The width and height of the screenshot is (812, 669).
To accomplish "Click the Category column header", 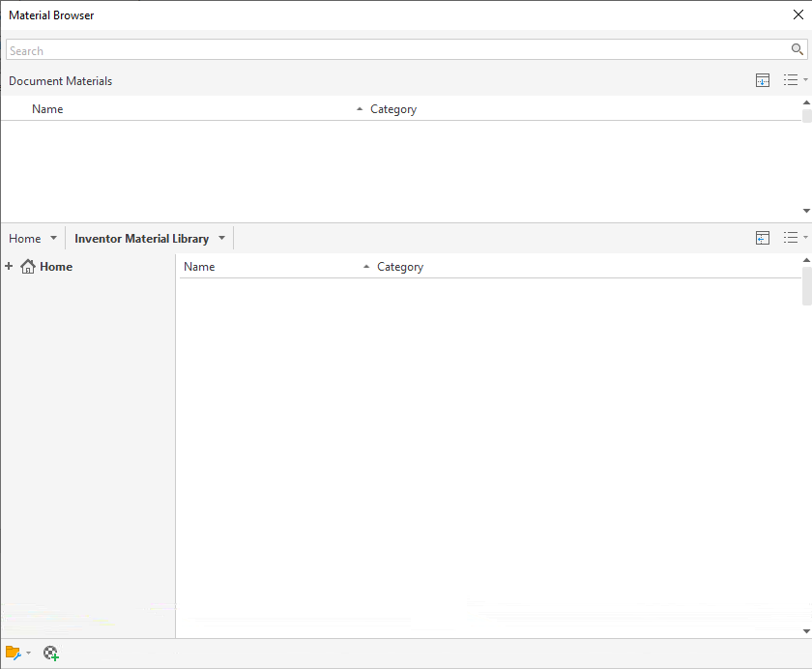I will tap(393, 108).
